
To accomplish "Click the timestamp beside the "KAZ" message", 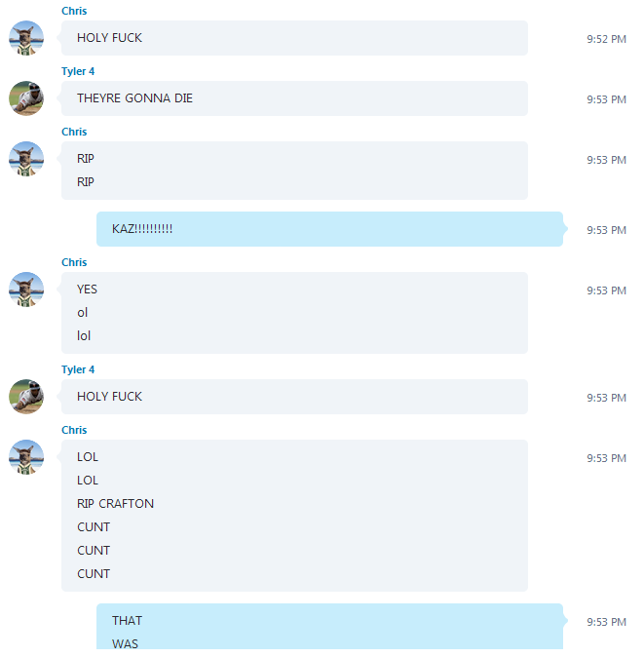I will coord(606,230).
